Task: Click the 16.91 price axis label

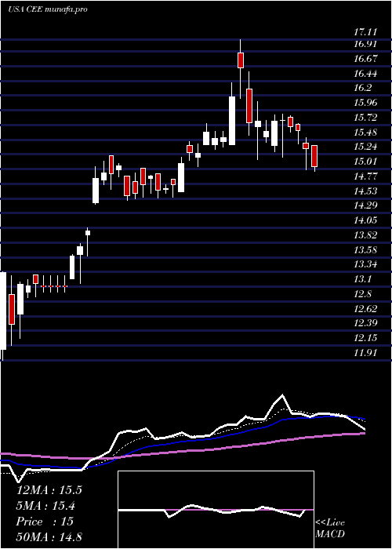Action: coord(365,44)
